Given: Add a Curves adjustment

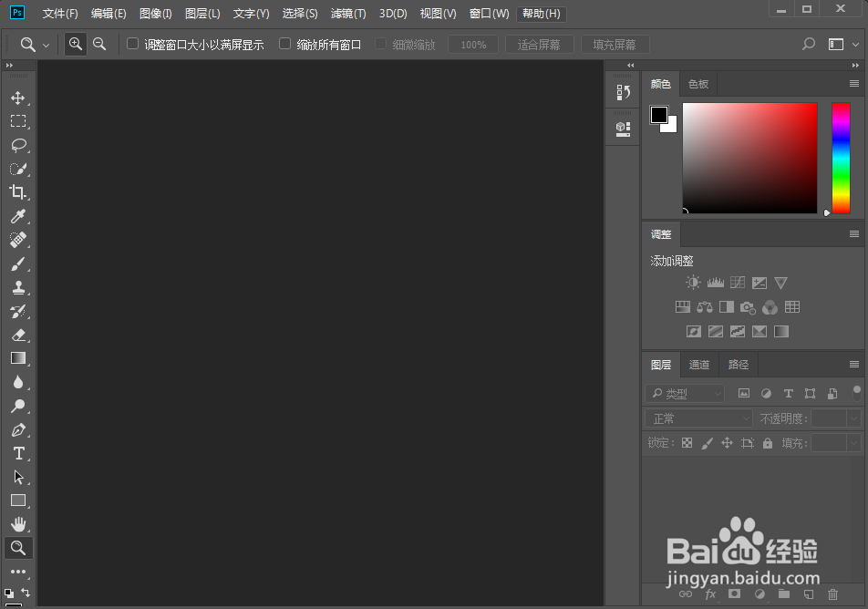Looking at the screenshot, I should coord(738,283).
